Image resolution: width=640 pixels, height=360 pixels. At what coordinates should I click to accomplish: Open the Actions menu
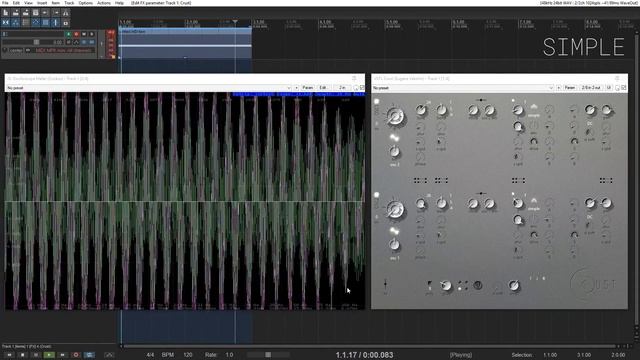[x=104, y=3]
